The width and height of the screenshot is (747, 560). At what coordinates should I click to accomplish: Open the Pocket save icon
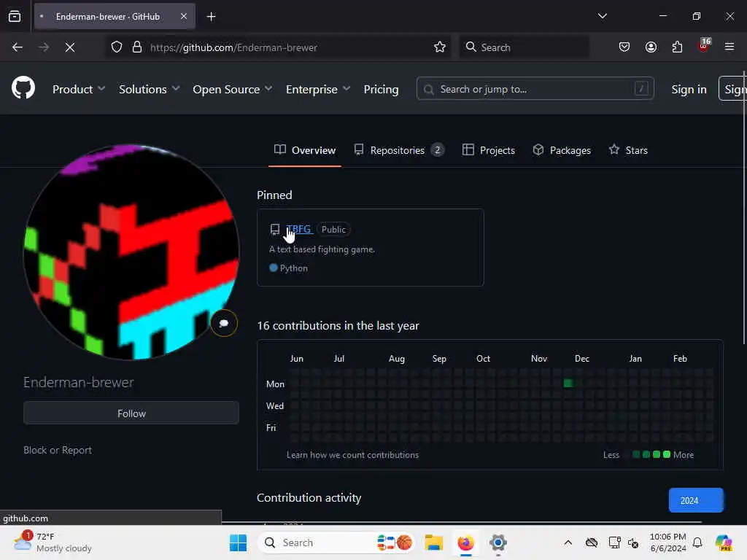point(624,47)
